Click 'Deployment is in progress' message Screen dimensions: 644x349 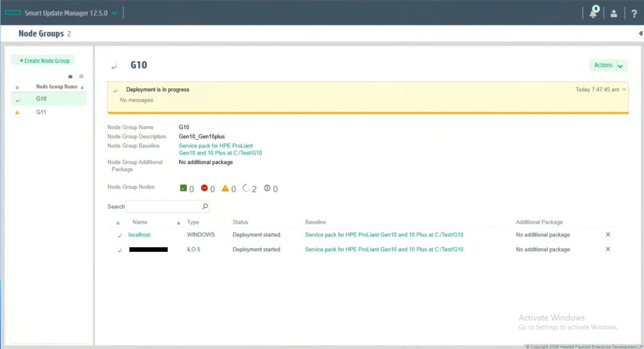pyautogui.click(x=158, y=90)
